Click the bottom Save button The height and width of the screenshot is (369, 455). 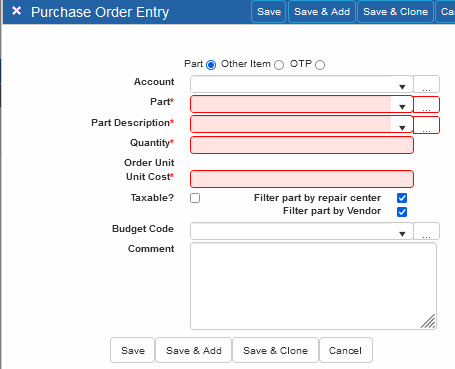point(133,350)
